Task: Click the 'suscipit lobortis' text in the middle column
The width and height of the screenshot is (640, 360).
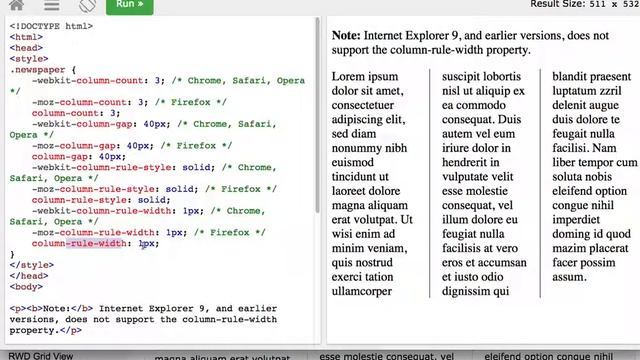Action: [x=481, y=77]
